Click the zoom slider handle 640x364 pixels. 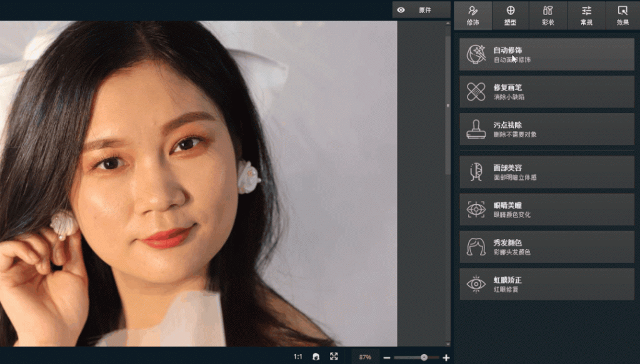[424, 357]
